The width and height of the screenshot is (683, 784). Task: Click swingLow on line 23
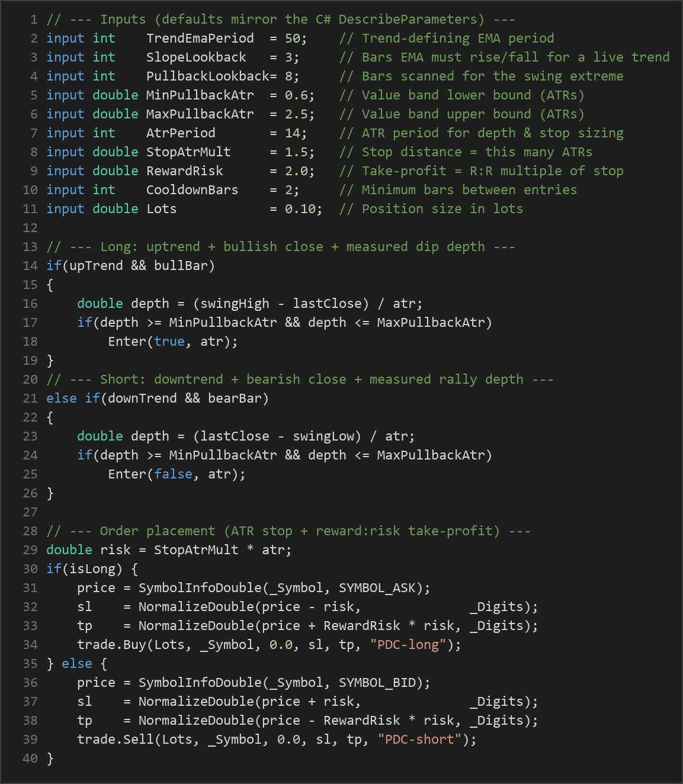pos(323,436)
